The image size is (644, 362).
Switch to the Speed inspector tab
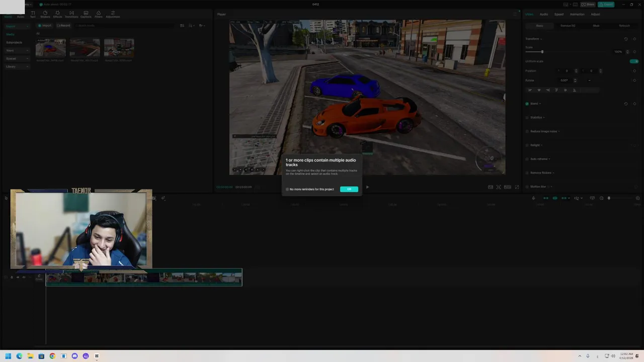click(x=559, y=14)
